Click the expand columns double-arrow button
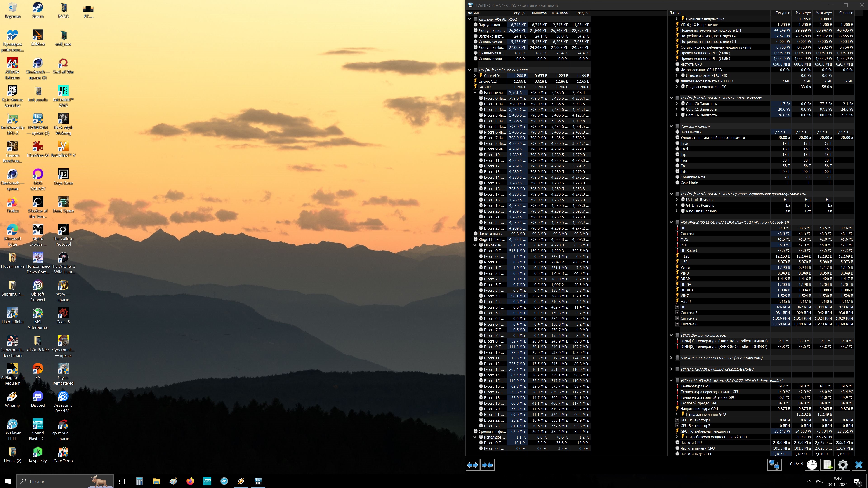The width and height of the screenshot is (868, 488). [x=472, y=465]
